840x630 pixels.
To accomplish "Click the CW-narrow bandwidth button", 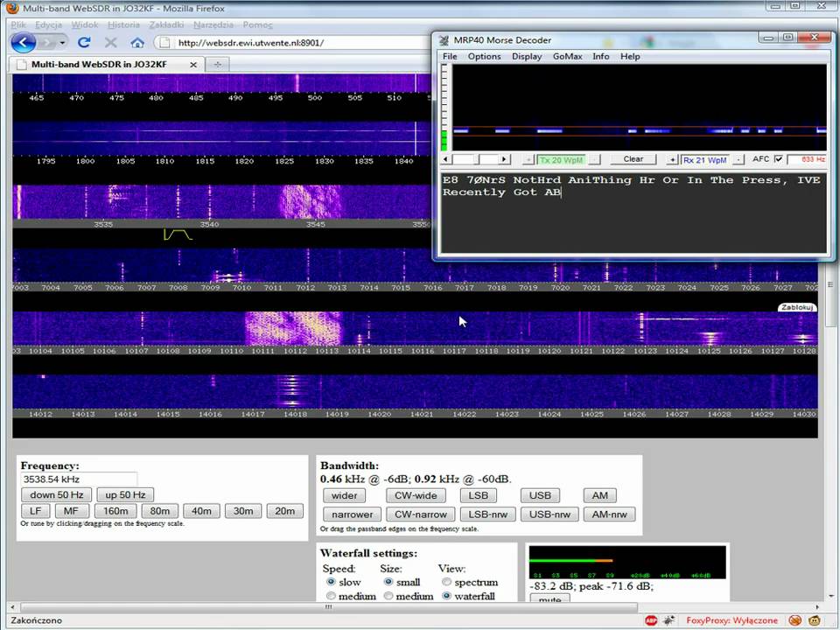I will 421,514.
